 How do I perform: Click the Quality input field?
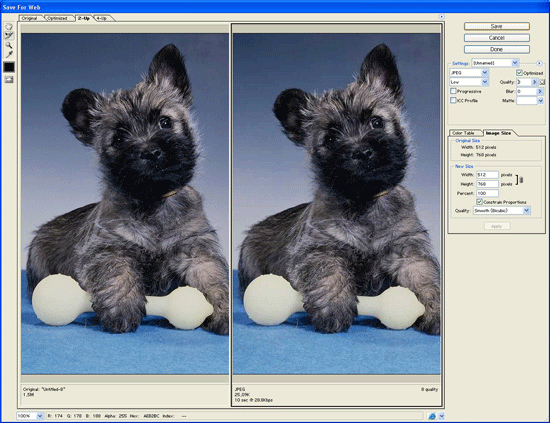click(524, 82)
